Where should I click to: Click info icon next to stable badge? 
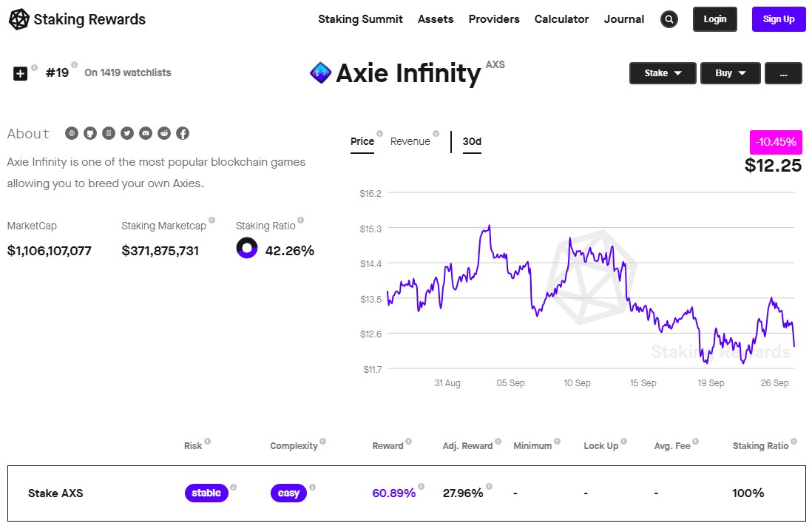[234, 487]
